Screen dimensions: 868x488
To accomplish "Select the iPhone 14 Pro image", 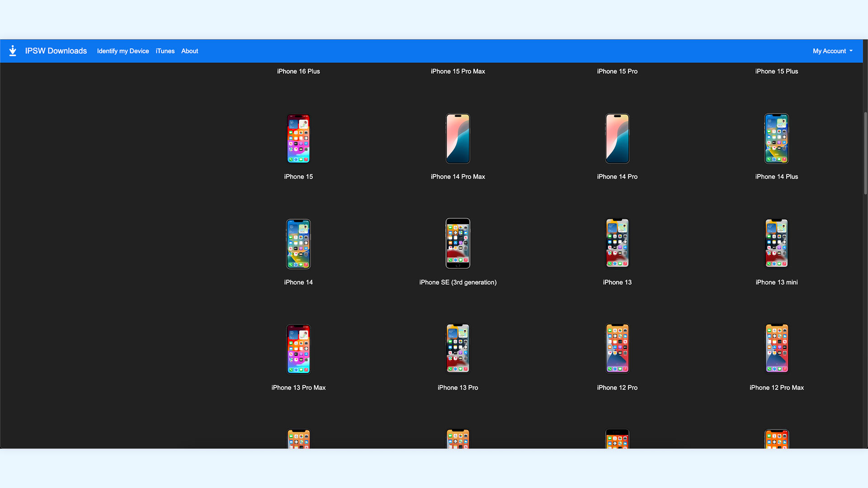I will [617, 138].
